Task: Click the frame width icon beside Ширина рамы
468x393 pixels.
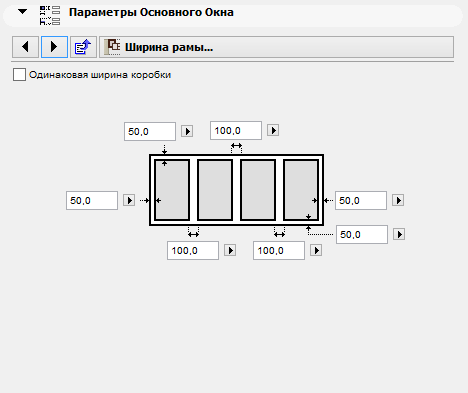Action: 113,47
